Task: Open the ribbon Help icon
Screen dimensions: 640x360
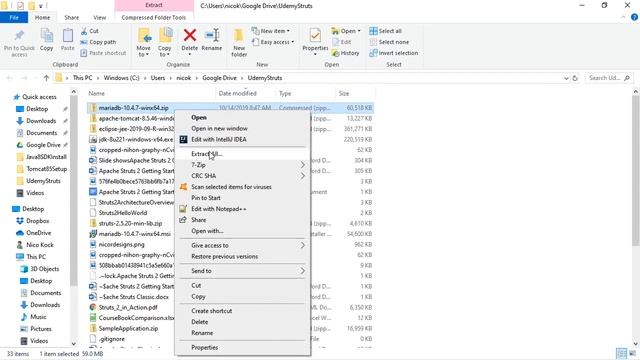Action: click(634, 17)
